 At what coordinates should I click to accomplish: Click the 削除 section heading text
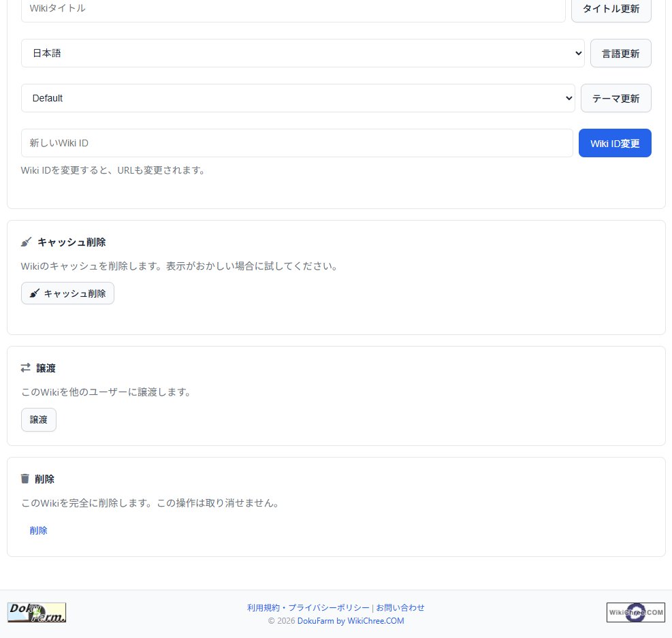(44, 479)
